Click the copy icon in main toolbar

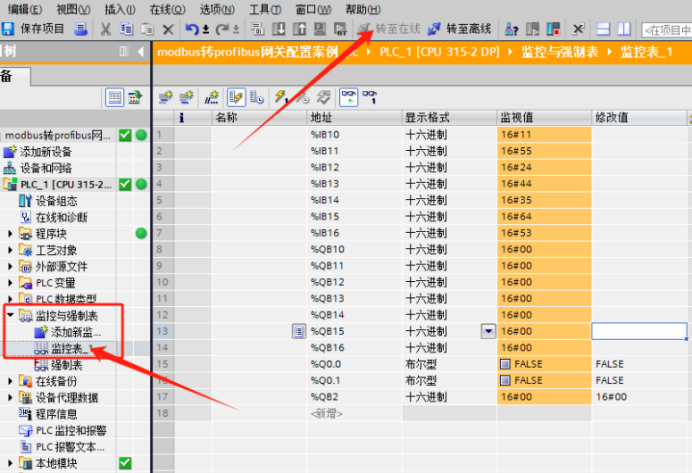point(126,29)
